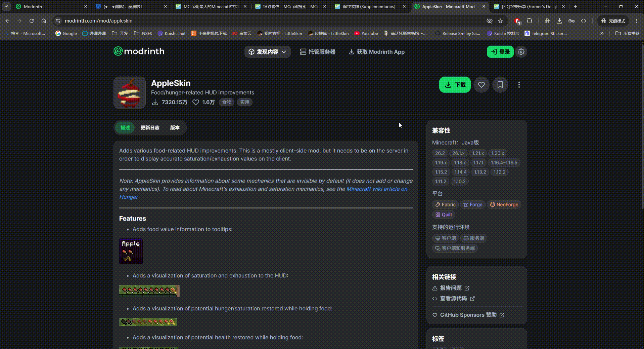Click the heart follow button for AppleSkin
Image resolution: width=644 pixels, height=349 pixels.
481,85
